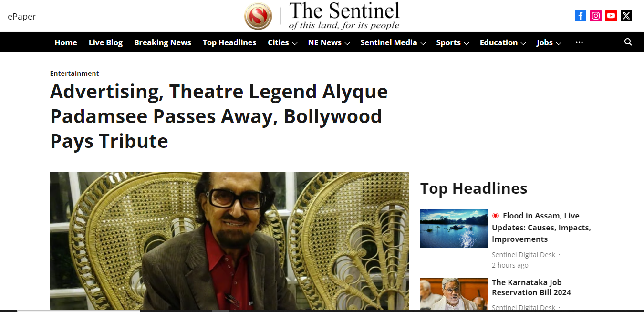This screenshot has width=644, height=312.
Task: Open the search magnifier icon
Action: pyautogui.click(x=628, y=42)
